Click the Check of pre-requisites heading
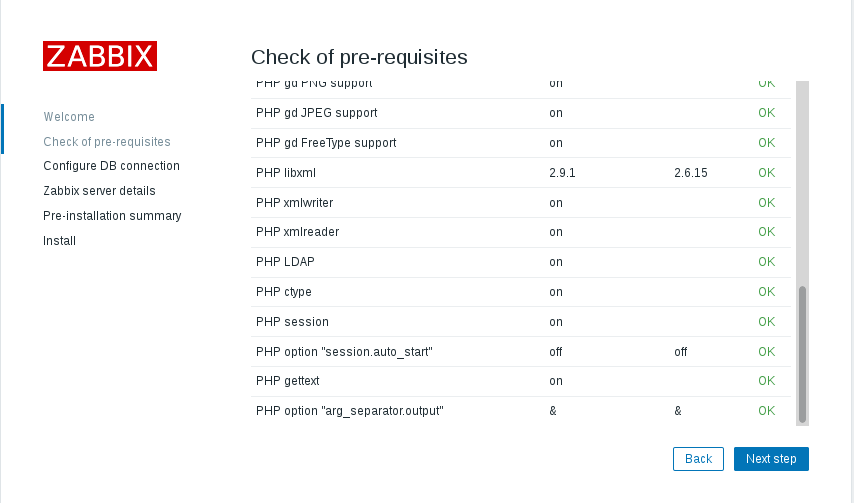Image resolution: width=854 pixels, height=503 pixels. (x=359, y=57)
